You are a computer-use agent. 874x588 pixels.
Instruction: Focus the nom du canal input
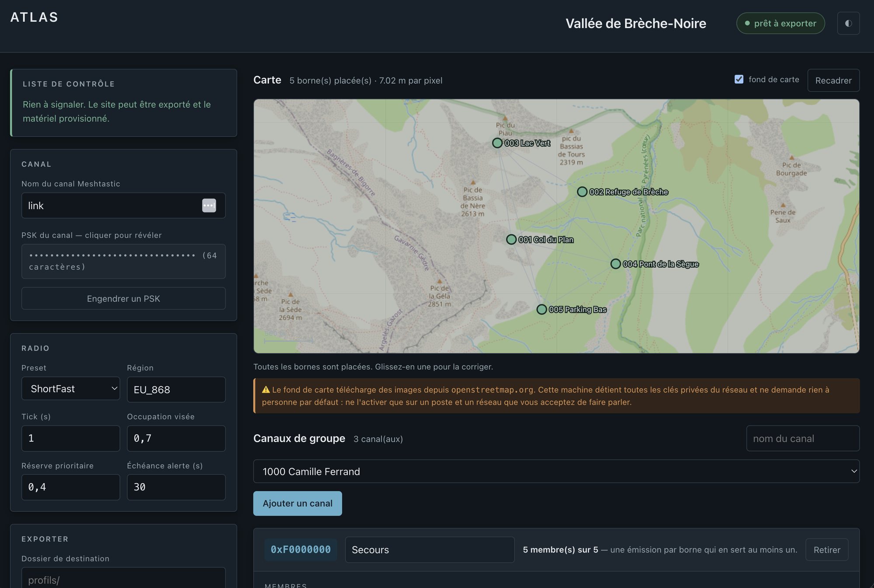[803, 438]
